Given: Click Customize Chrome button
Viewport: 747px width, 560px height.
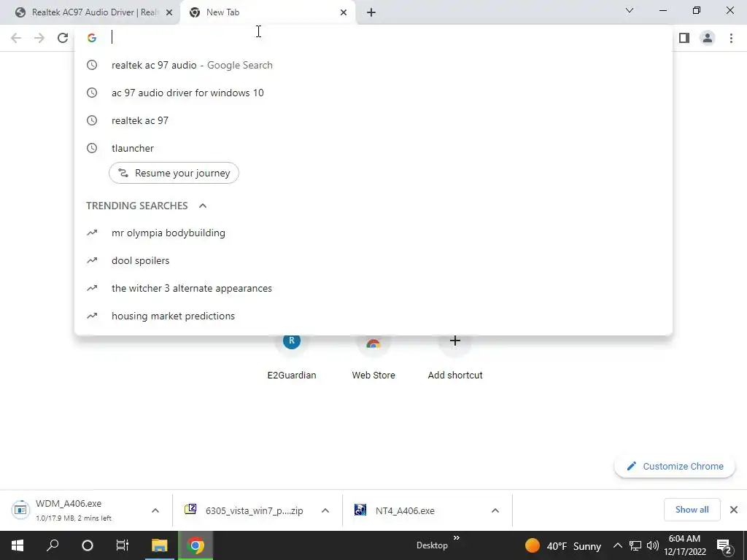Looking at the screenshot, I should pos(675,466).
